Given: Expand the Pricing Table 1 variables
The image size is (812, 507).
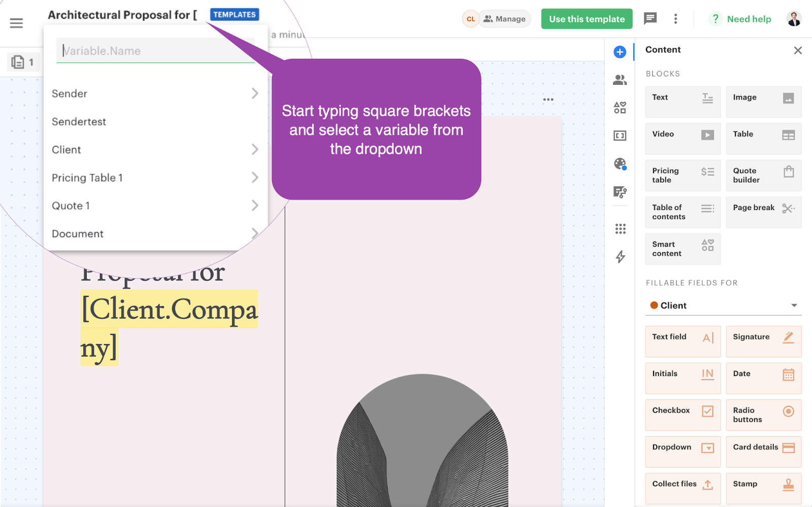Looking at the screenshot, I should point(155,178).
